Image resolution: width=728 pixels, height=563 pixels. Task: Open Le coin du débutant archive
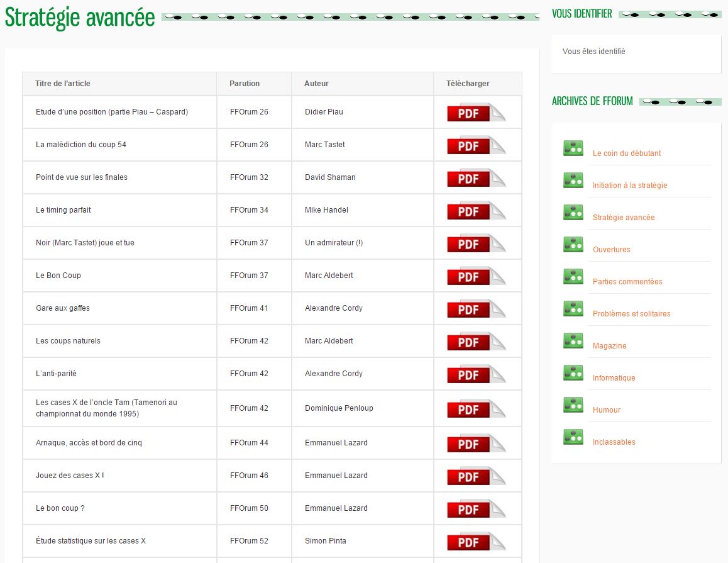point(626,153)
